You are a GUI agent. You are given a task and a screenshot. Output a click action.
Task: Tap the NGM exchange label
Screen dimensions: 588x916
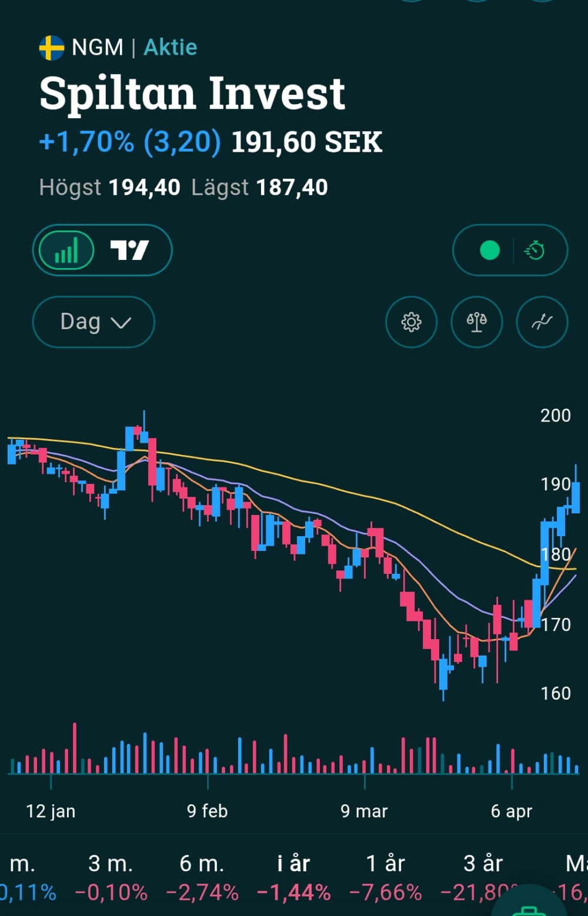(98, 47)
